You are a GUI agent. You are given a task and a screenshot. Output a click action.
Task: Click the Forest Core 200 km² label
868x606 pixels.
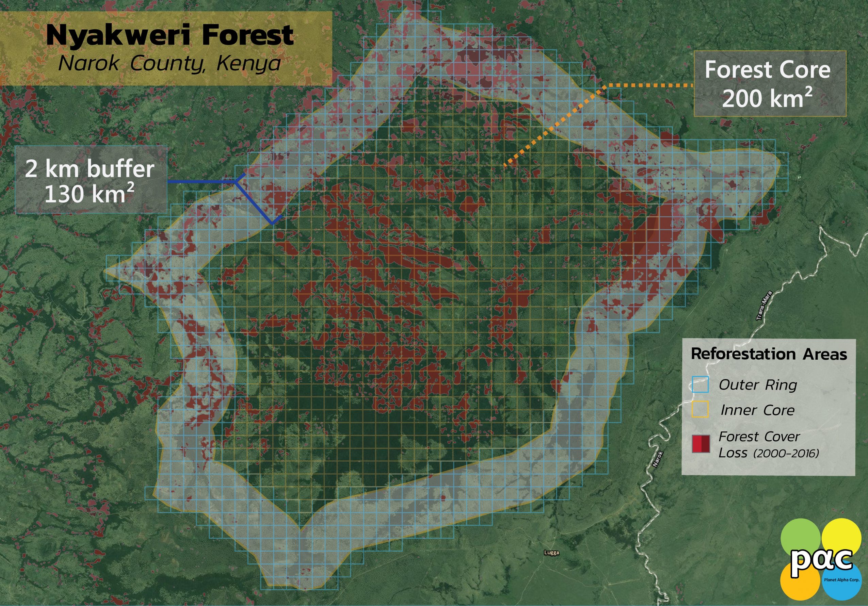768,84
